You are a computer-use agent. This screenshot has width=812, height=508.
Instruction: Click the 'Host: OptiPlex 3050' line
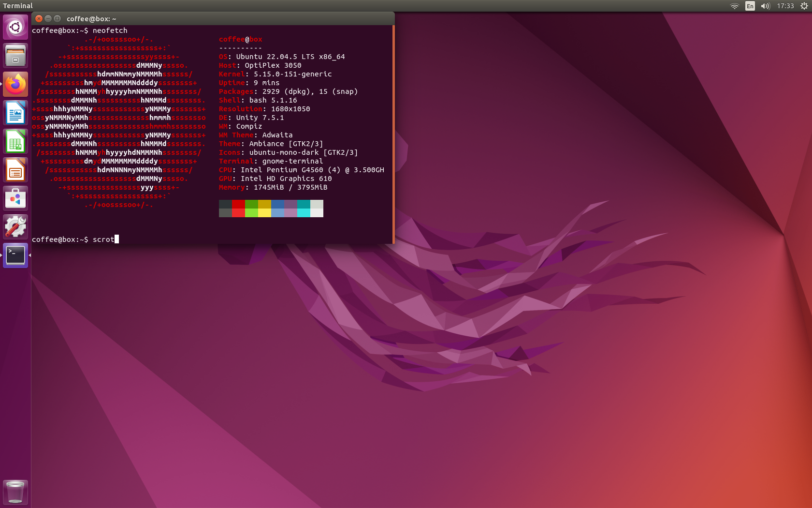click(x=260, y=65)
